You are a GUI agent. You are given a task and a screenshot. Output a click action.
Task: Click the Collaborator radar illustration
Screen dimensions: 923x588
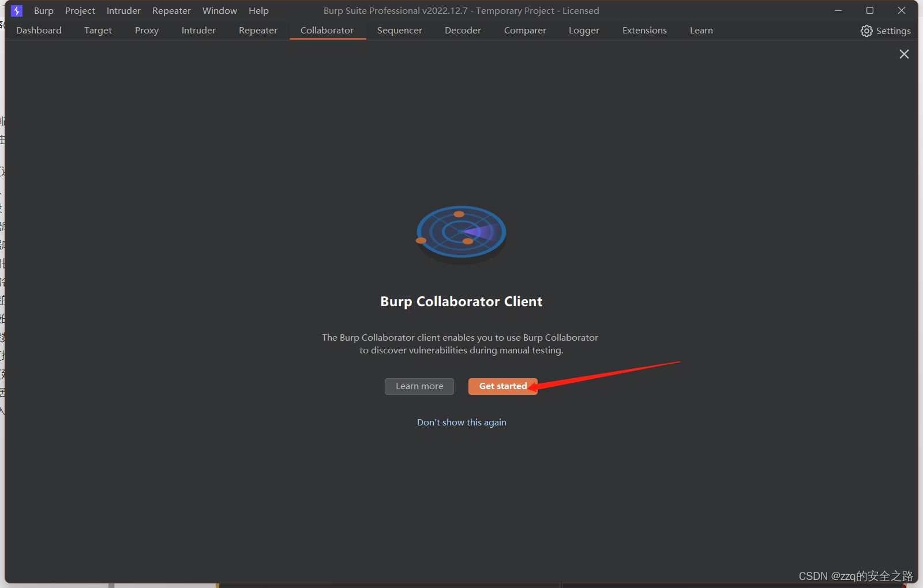tap(461, 235)
